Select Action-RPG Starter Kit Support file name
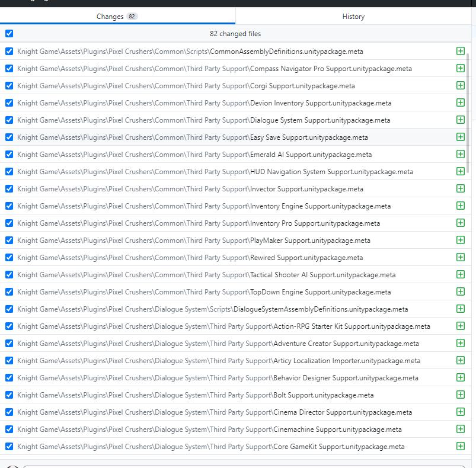This screenshot has height=468, width=476. (352, 326)
